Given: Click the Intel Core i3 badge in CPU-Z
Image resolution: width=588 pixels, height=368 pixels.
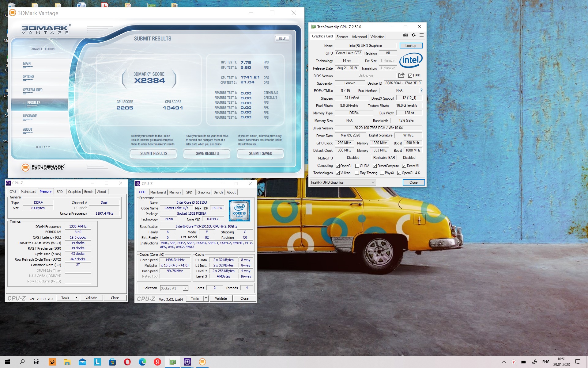Looking at the screenshot, I should point(239,211).
